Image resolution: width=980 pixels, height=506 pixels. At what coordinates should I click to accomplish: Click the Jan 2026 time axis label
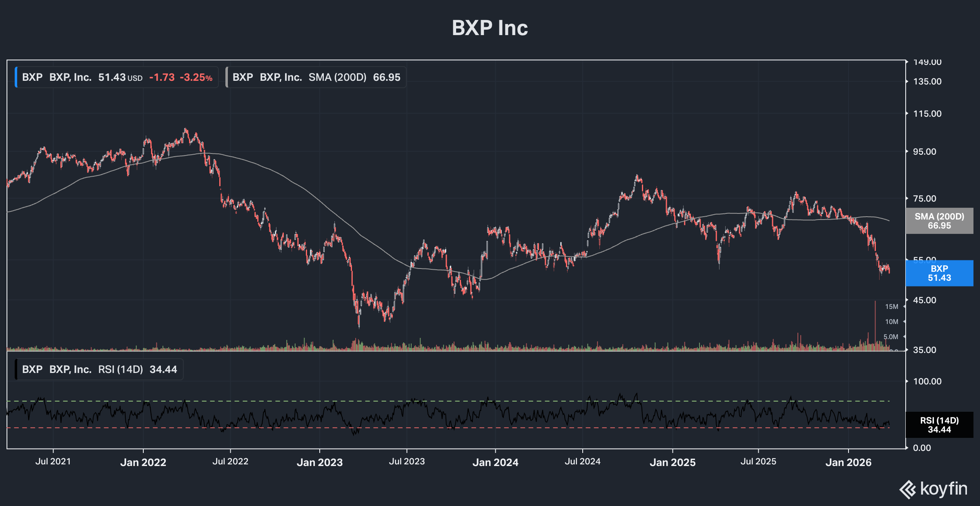[848, 462]
